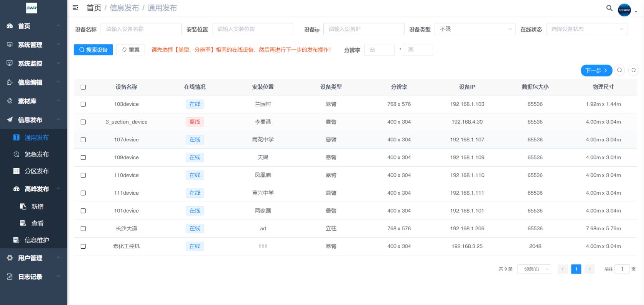
Task: Expand the 系统管理 sidebar menu
Action: click(x=33, y=45)
